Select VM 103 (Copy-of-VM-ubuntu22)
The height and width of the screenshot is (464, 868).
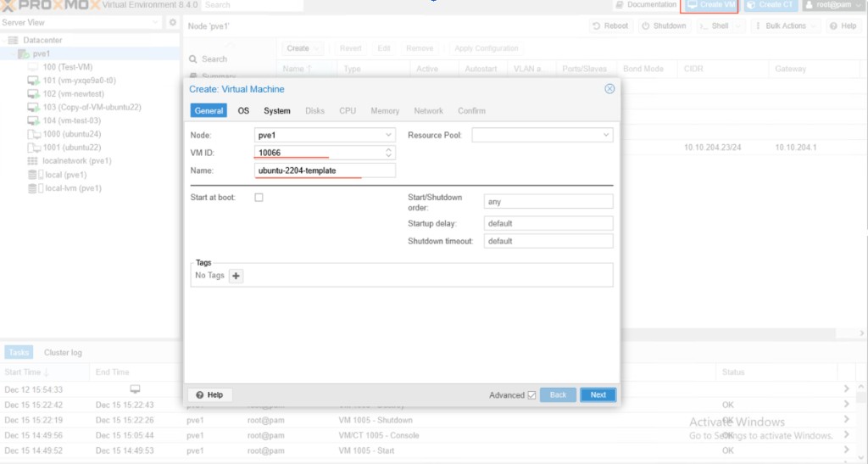click(92, 107)
